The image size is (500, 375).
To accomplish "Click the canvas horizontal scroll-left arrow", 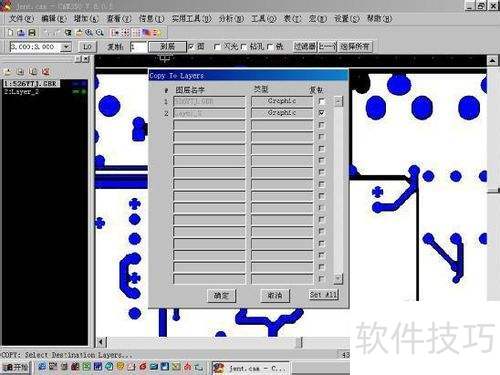I will [x=101, y=342].
